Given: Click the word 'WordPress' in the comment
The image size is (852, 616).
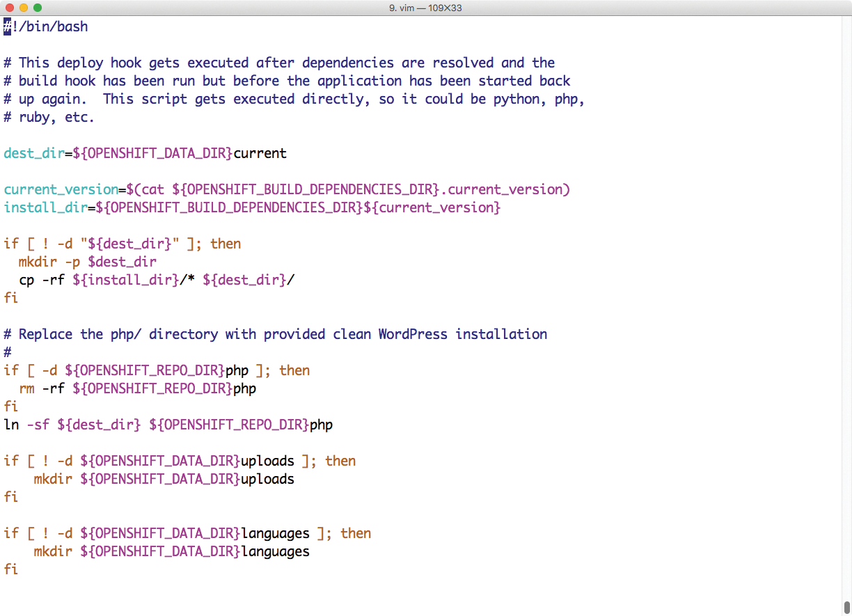Looking at the screenshot, I should (x=413, y=334).
